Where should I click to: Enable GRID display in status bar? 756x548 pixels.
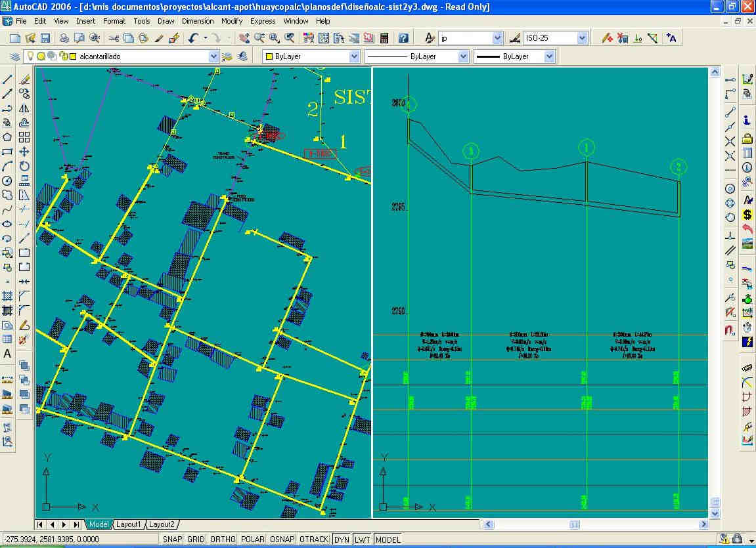(196, 539)
